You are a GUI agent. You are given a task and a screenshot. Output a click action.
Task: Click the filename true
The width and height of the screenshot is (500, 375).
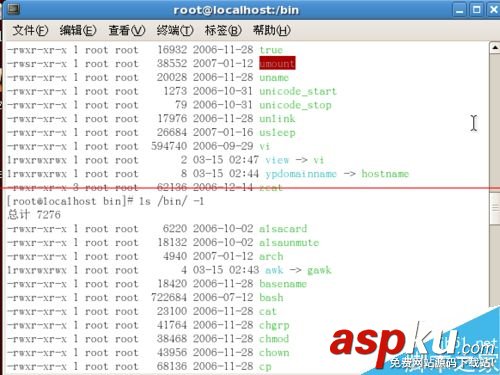(x=271, y=50)
